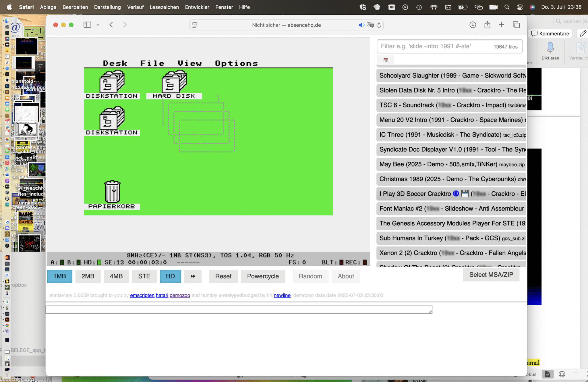Click the fast-forward speed button
The width and height of the screenshot is (588, 382).
[x=193, y=276]
